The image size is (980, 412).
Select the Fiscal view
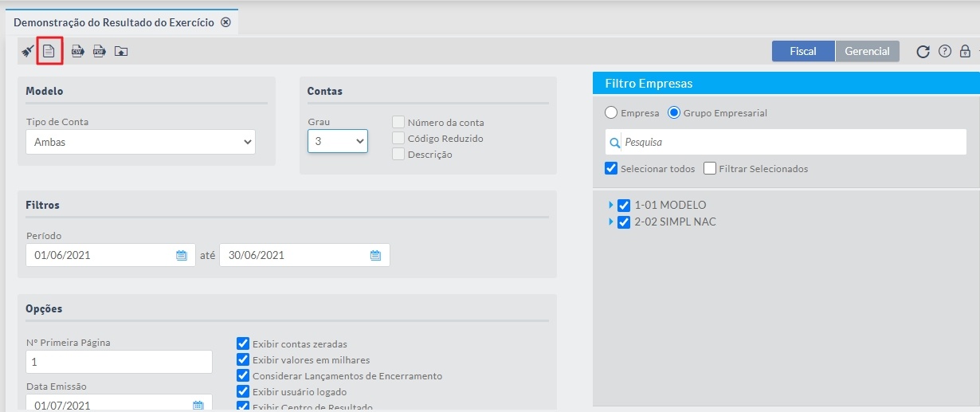pyautogui.click(x=803, y=51)
